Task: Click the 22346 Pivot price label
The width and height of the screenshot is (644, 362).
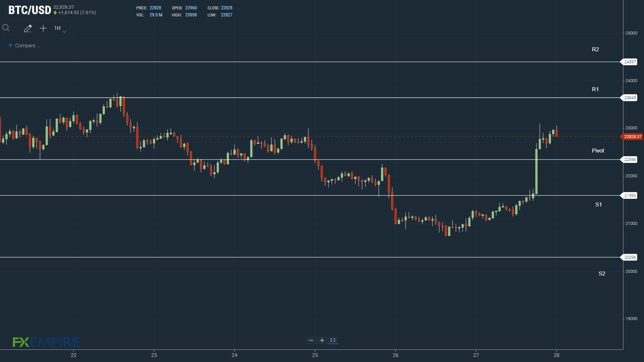Action: click(629, 160)
